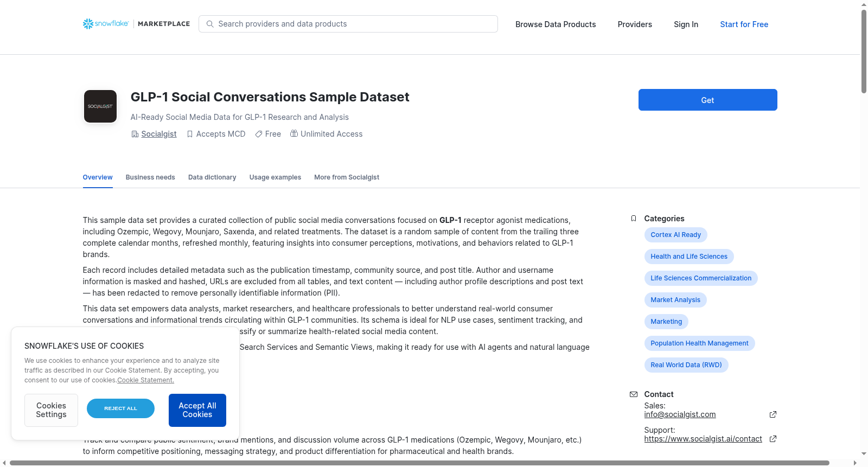This screenshot has width=868, height=467.
Task: Open Cookies Settings
Action: 51,410
